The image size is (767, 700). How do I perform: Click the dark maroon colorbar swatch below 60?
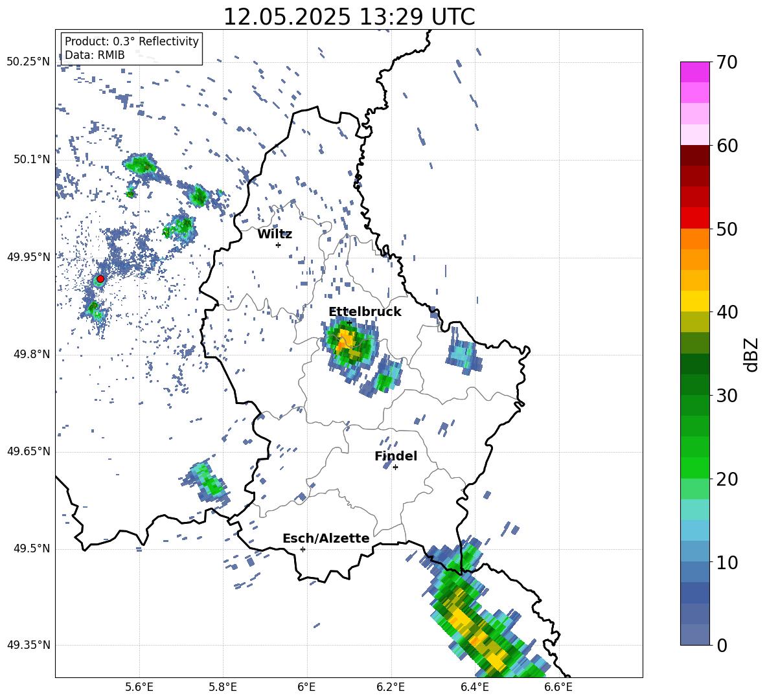click(x=695, y=155)
